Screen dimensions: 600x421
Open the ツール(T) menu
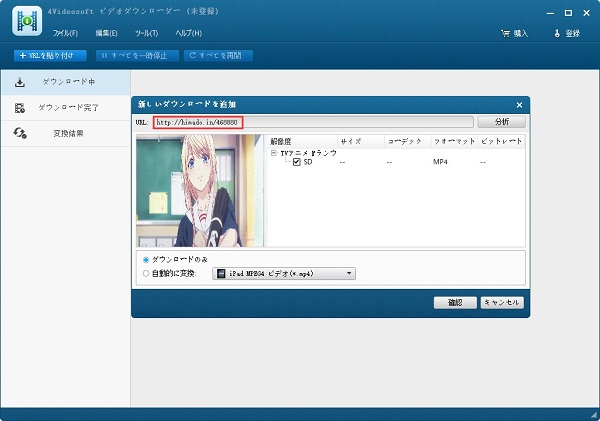coord(146,33)
